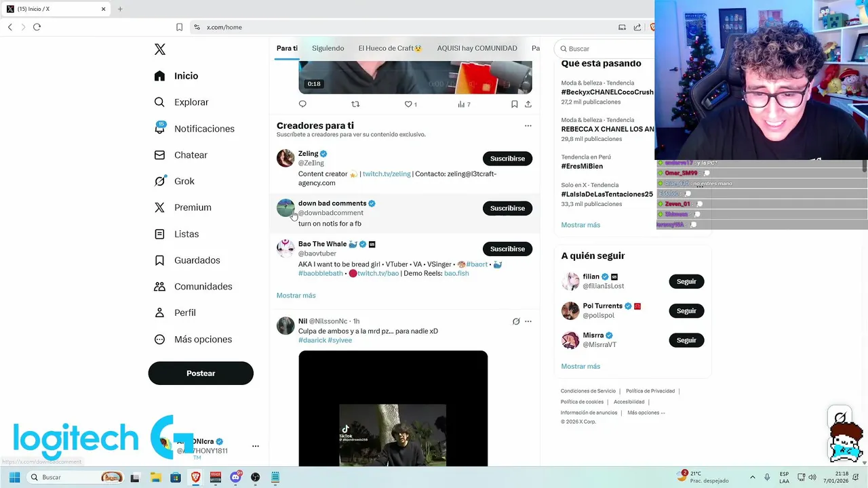868x488 pixels.
Task: Click the Brave icon in taskbar
Action: (196, 477)
